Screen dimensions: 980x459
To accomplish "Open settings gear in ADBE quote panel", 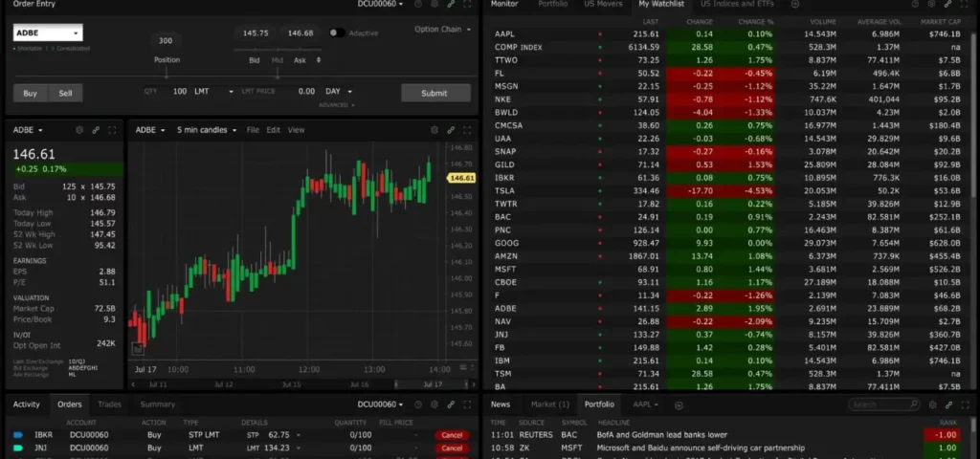I will (x=79, y=130).
